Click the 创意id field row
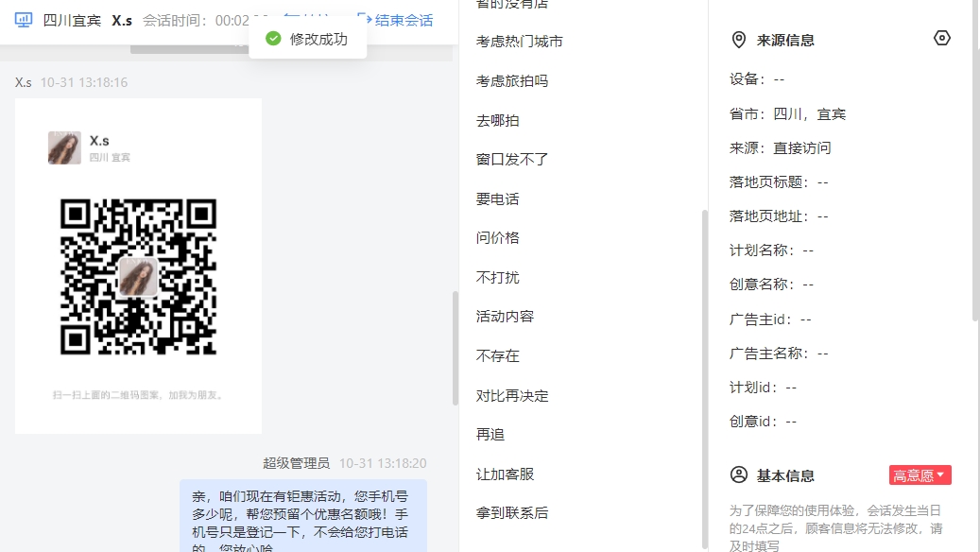Image resolution: width=980 pixels, height=552 pixels. [764, 422]
